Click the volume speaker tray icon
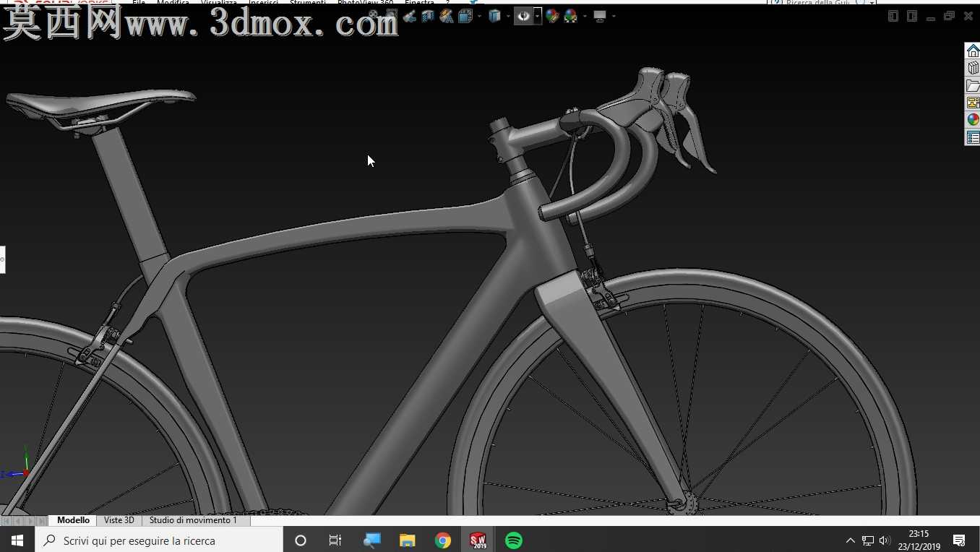The image size is (980, 552). 885,540
